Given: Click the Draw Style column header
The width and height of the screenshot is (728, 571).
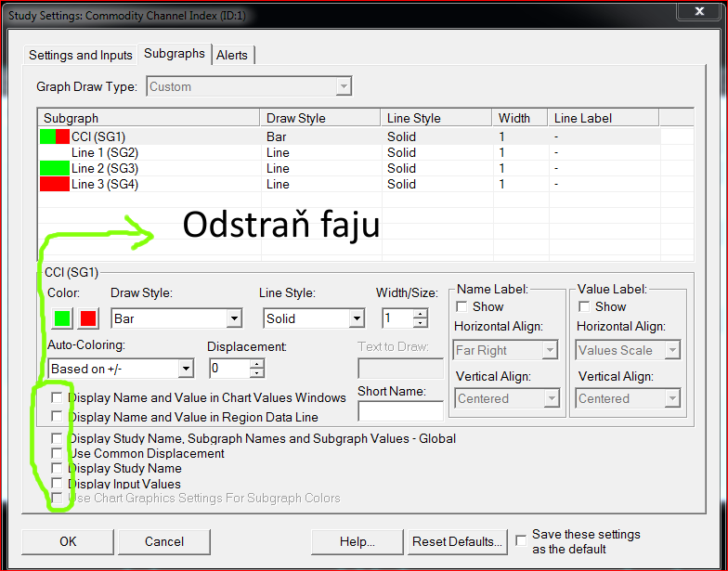Looking at the screenshot, I should coord(320,118).
